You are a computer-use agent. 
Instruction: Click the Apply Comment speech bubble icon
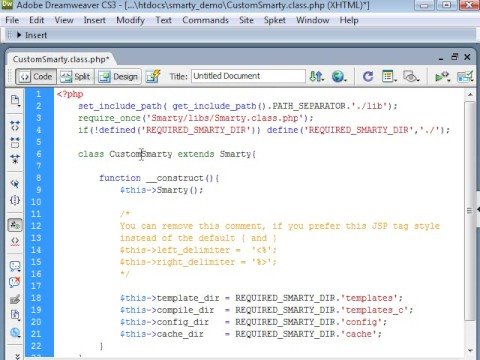pos(15,266)
